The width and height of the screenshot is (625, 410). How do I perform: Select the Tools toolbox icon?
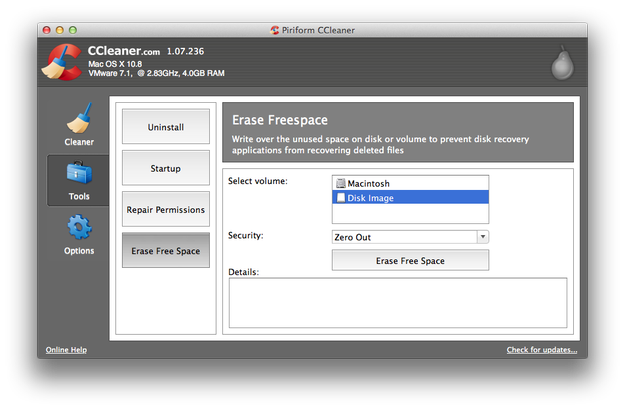click(79, 173)
